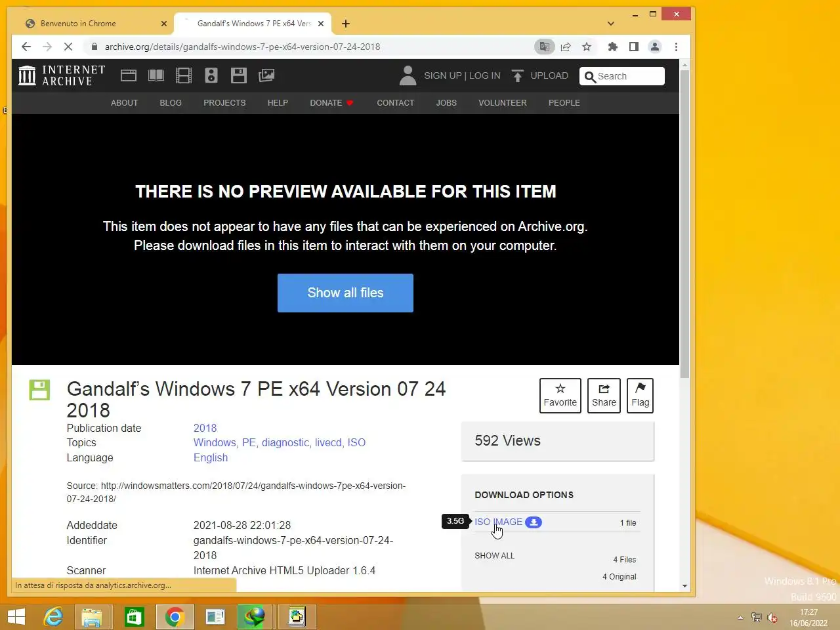Toggle the Chrome side panel icon
Screen dimensions: 840x630
tap(634, 47)
